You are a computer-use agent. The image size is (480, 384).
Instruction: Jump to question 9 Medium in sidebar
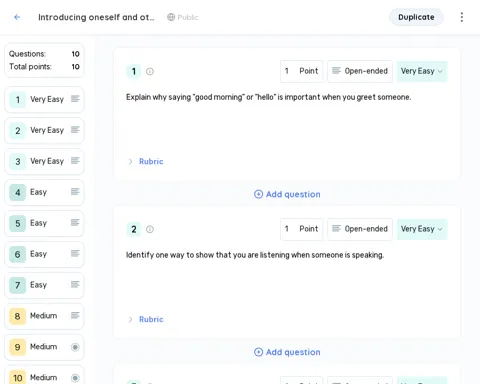(x=44, y=347)
